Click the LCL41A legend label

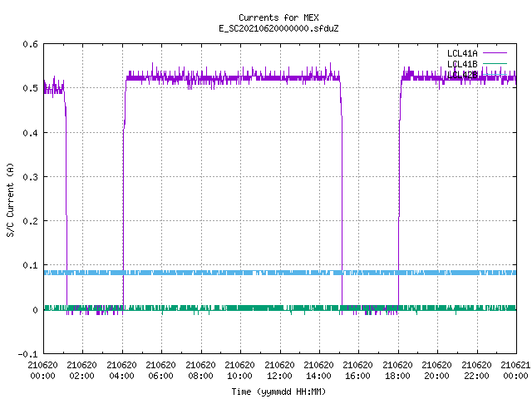click(462, 53)
